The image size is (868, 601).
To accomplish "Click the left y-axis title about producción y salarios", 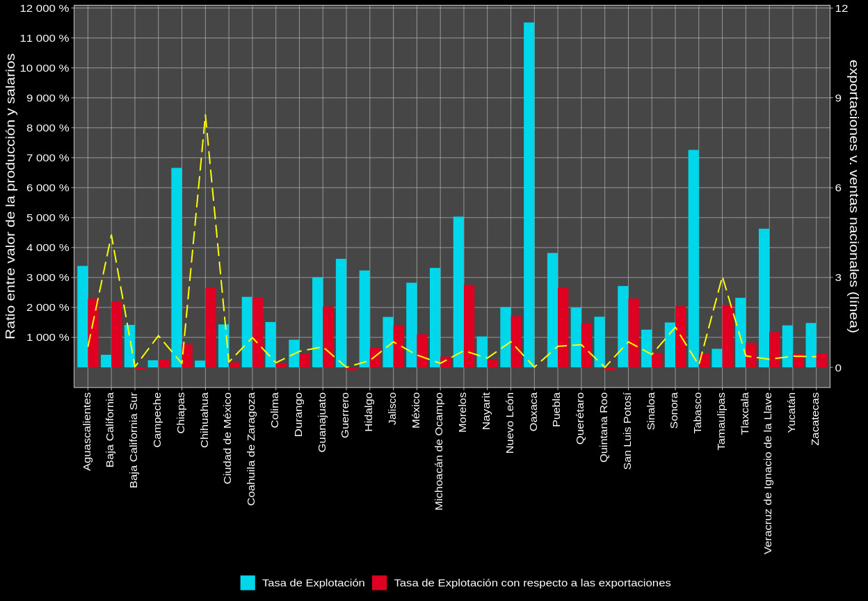I will pyautogui.click(x=10, y=196).
